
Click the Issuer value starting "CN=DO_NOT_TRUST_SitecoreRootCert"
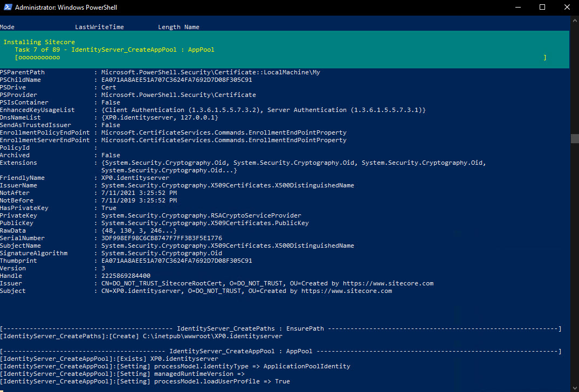pos(267,284)
